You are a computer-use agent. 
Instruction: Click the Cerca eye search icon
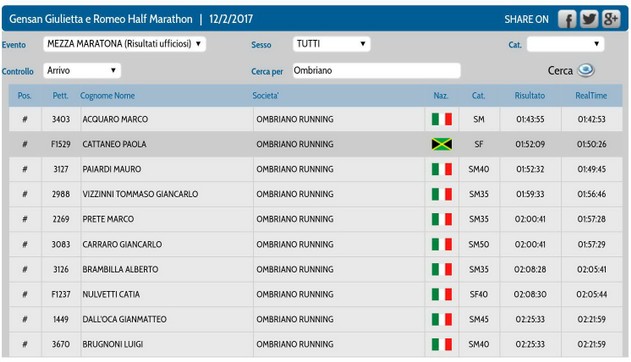(586, 70)
